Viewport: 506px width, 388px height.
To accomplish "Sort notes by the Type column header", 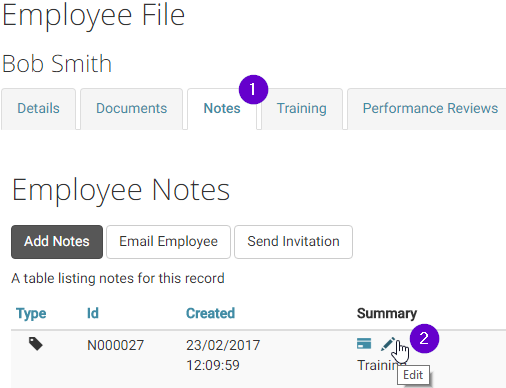I will point(31,313).
